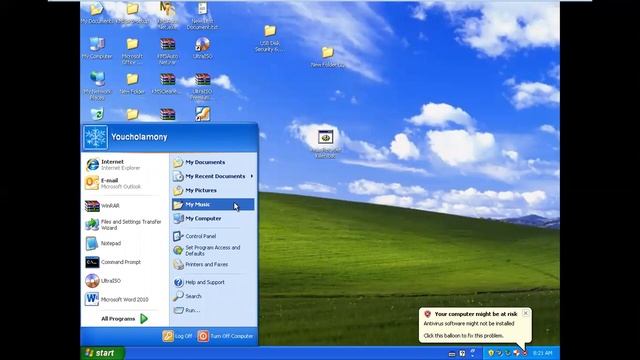Open Control Panel
The height and width of the screenshot is (360, 640).
pos(213,236)
